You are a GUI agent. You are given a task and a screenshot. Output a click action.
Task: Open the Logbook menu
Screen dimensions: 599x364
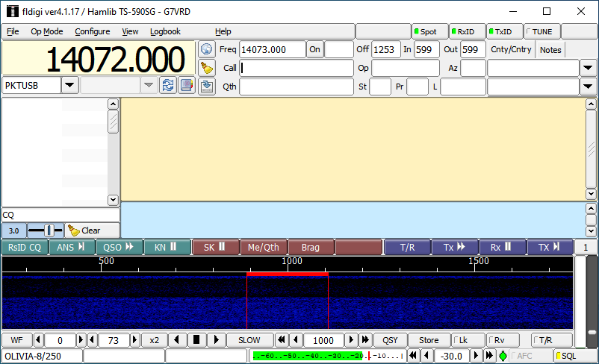pyautogui.click(x=165, y=31)
